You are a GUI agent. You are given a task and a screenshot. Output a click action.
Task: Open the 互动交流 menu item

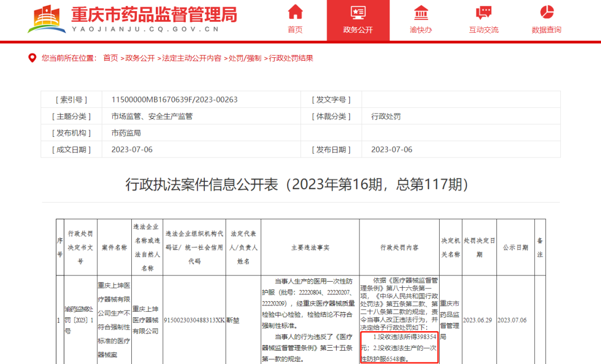pos(484,29)
